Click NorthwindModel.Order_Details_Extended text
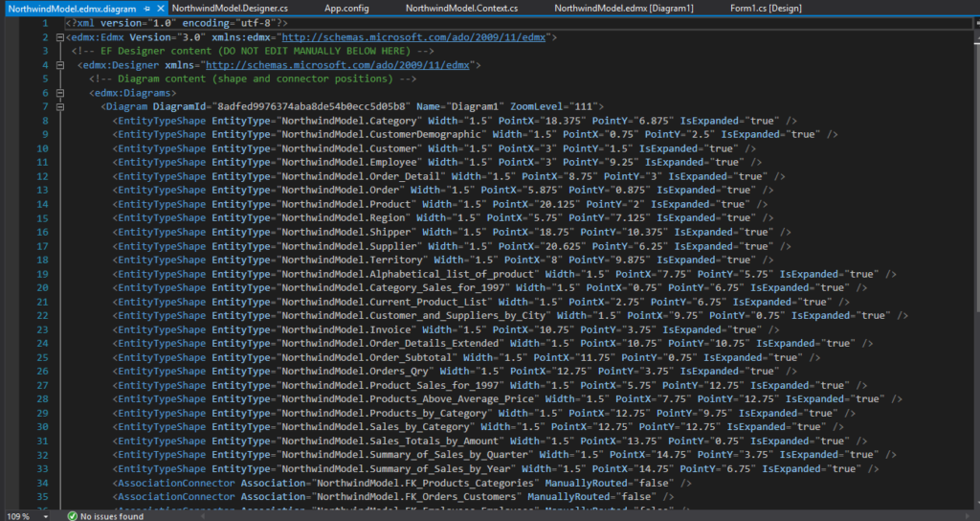980x521 pixels. click(x=390, y=344)
